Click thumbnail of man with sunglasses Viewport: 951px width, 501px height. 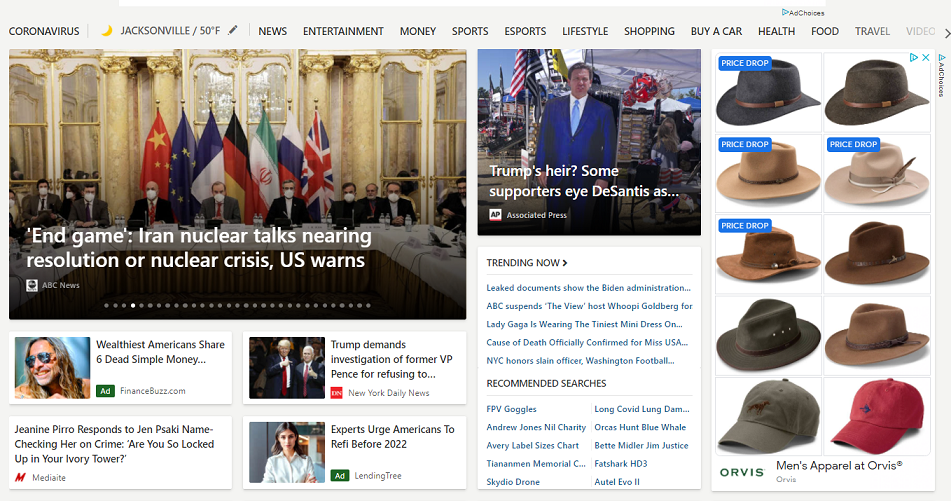coord(52,368)
